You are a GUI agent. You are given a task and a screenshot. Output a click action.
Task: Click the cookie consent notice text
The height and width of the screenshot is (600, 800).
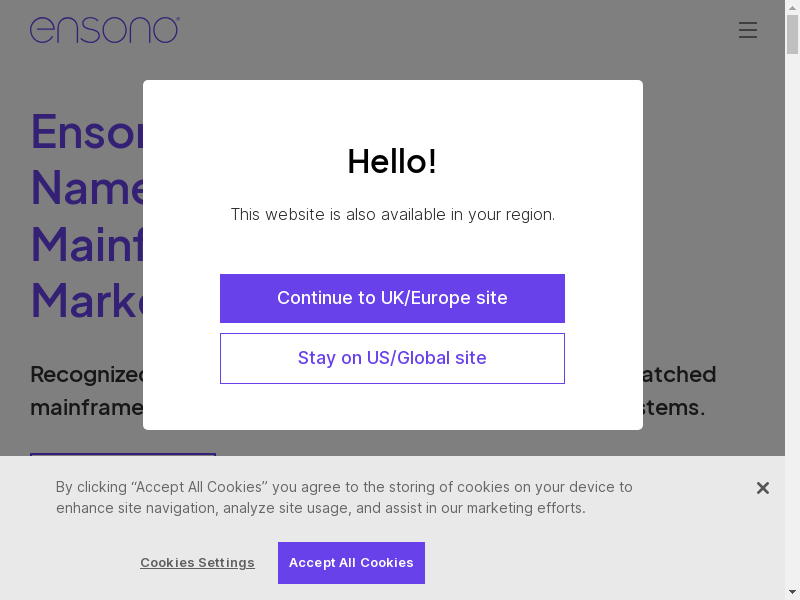coord(344,497)
